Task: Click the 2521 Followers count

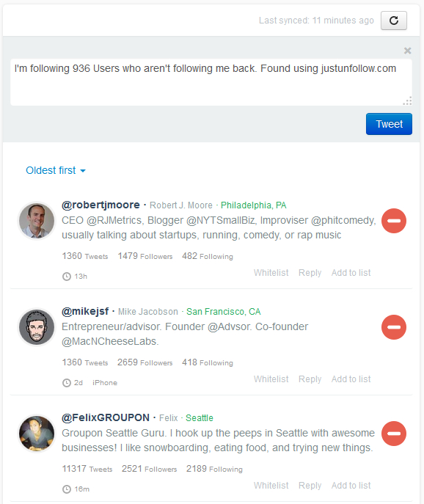Action: [149, 469]
